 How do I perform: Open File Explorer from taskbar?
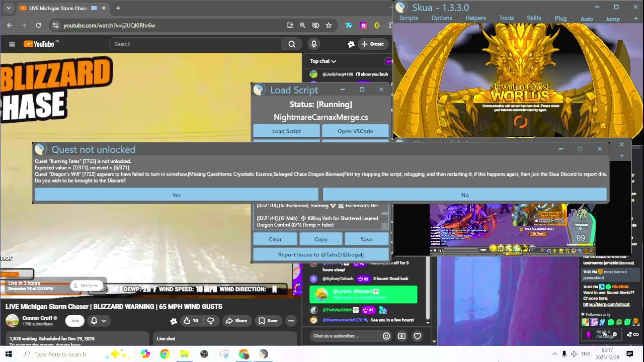tap(184, 354)
